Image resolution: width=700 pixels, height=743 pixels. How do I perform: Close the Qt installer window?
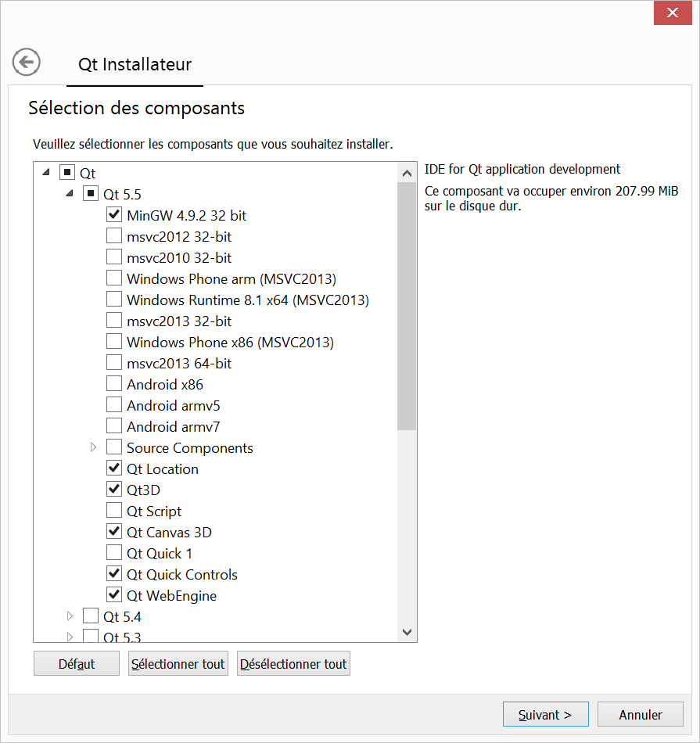pos(673,13)
